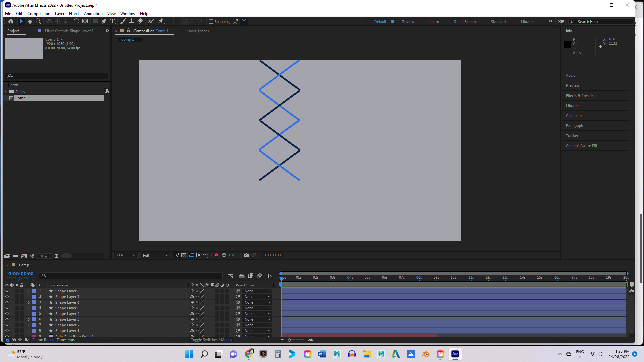This screenshot has height=362, width=644.
Task: Click the blue label swatch of Shape Layer 7
Action: tap(34, 297)
